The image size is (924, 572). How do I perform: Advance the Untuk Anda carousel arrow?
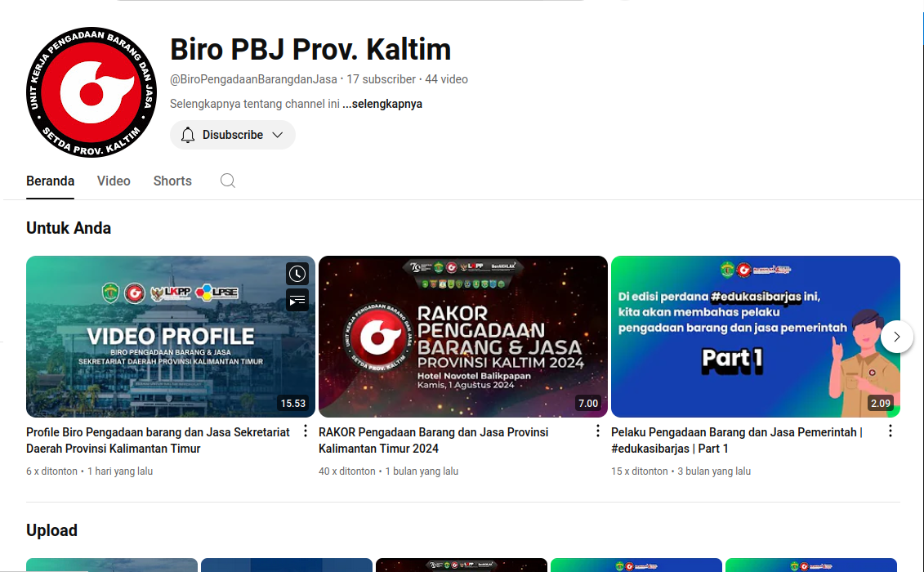(897, 336)
